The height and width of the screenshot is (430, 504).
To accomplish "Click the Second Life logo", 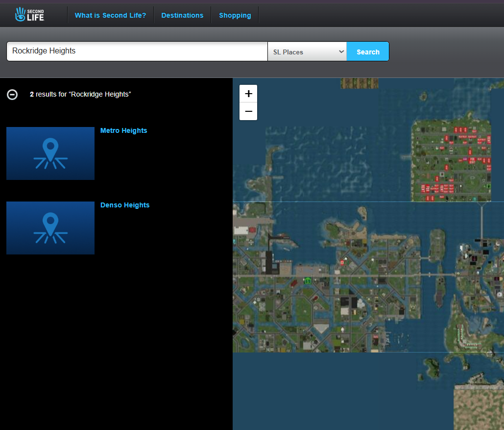I will point(29,15).
